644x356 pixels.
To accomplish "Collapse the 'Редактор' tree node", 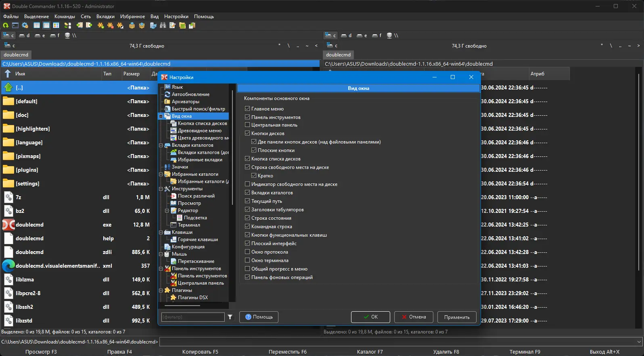I will point(167,210).
